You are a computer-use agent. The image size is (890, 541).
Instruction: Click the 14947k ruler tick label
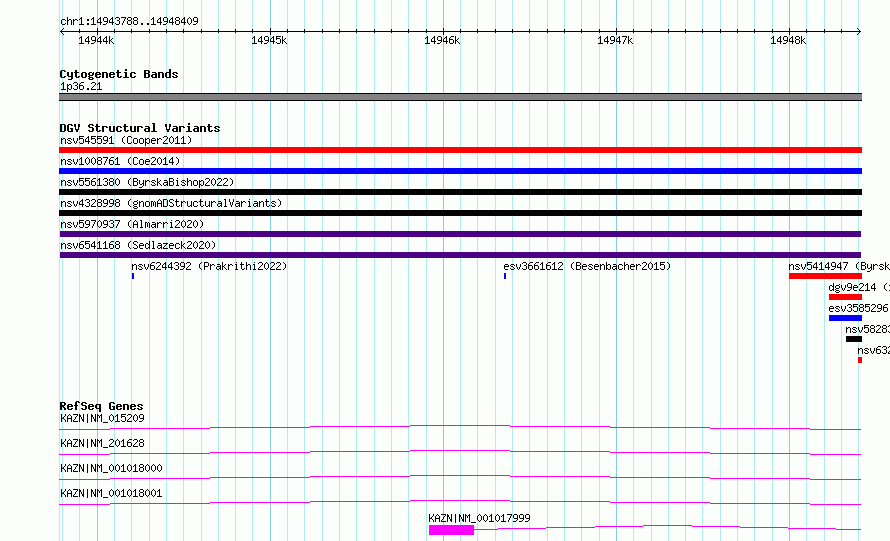615,40
